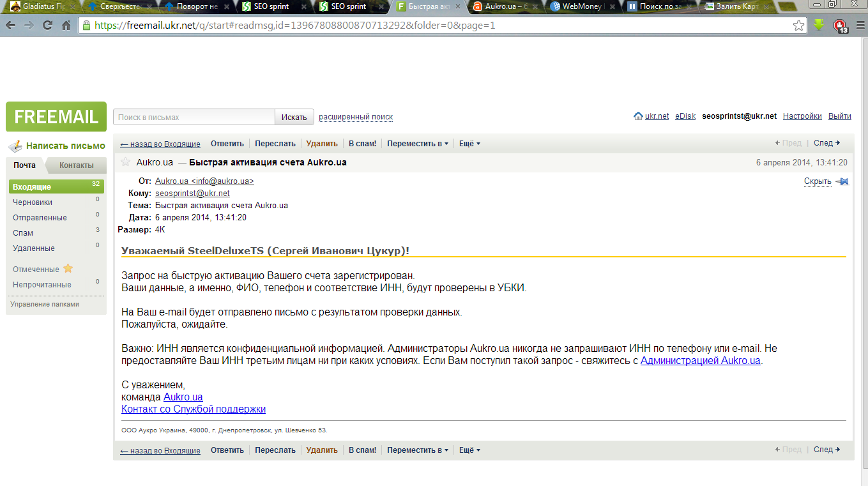Click top В спам! button
Viewport: 868px width, 486px height.
pyautogui.click(x=362, y=144)
